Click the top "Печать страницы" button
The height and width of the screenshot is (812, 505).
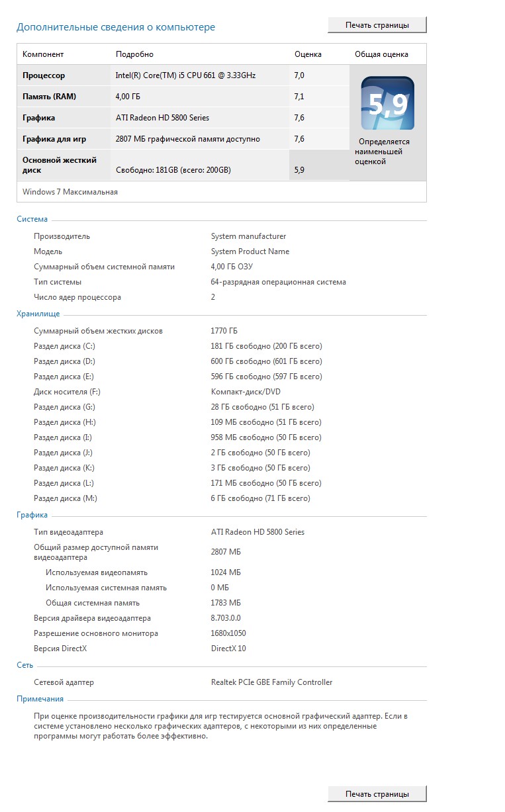coord(377,25)
